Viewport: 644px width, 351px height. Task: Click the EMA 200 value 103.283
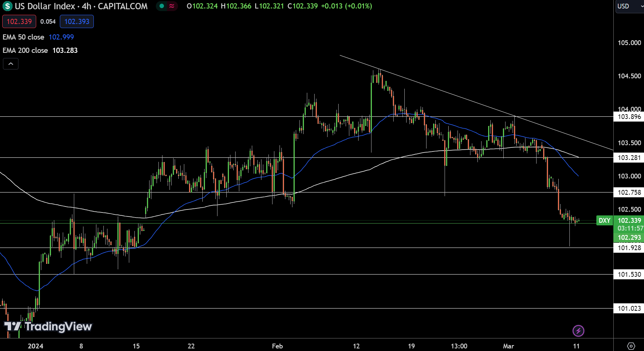click(x=65, y=50)
